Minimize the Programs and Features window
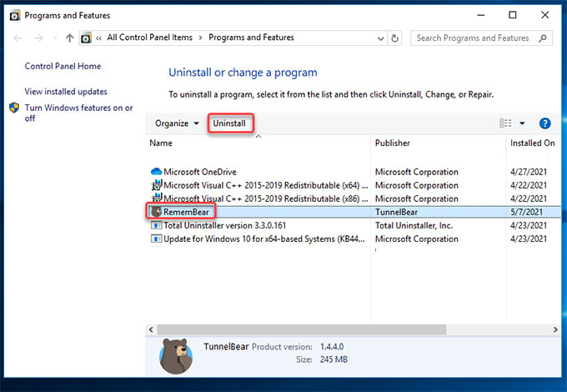 click(x=480, y=15)
